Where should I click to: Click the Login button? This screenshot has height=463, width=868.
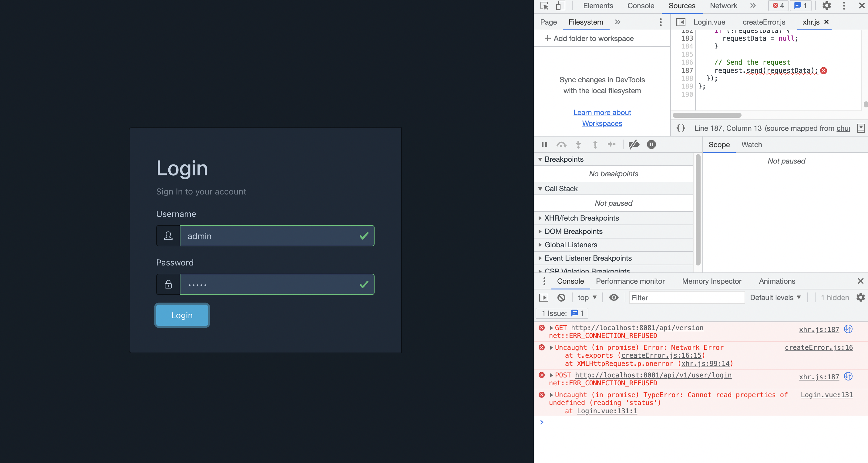(x=182, y=315)
